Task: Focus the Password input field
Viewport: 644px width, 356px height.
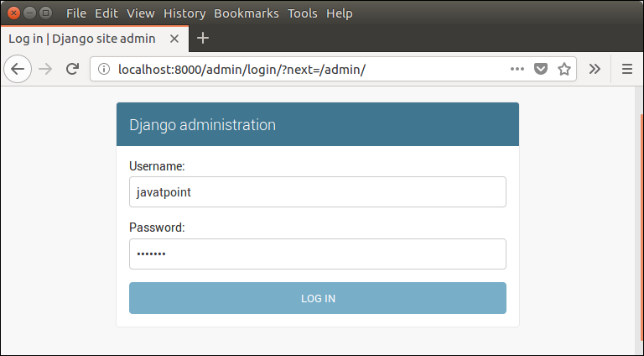Action: (318, 254)
